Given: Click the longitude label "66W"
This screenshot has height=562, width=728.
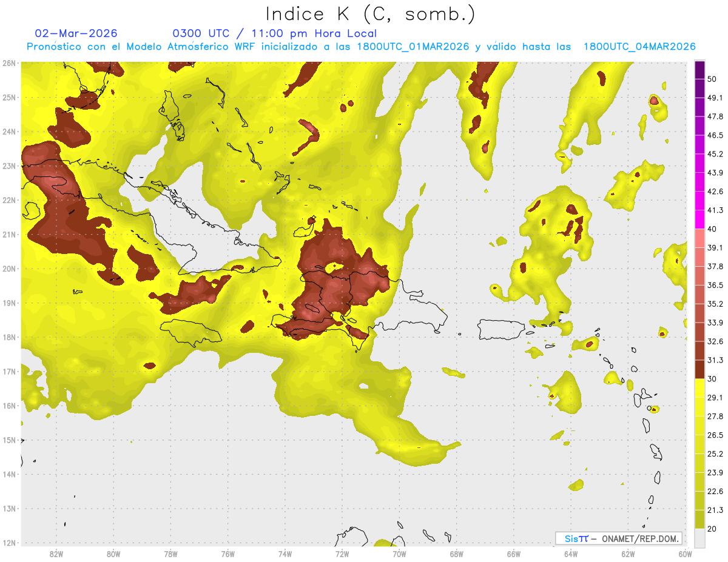Looking at the screenshot, I should [x=513, y=554].
